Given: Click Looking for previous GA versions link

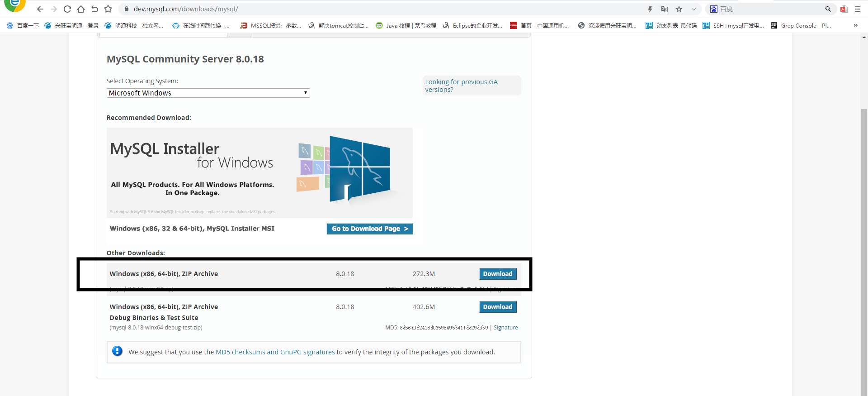Looking at the screenshot, I should click(x=461, y=86).
